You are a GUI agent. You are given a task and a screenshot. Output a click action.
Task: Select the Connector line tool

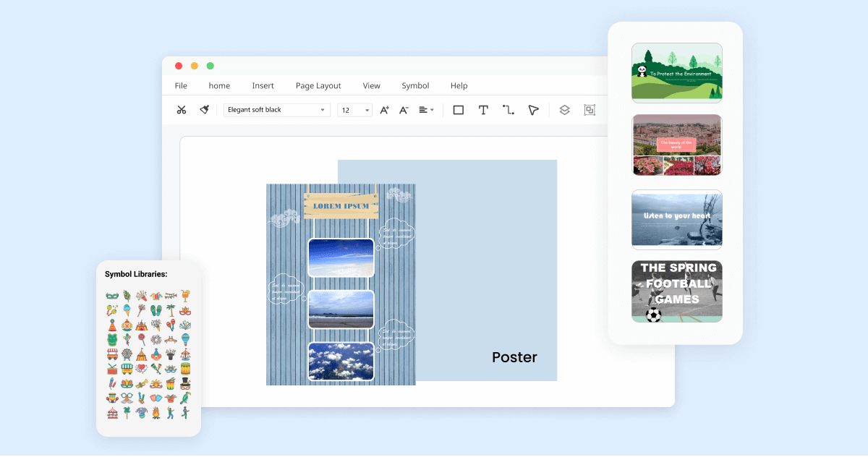tap(507, 110)
